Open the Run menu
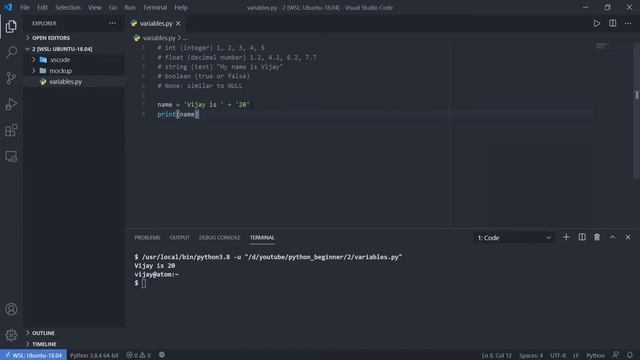 (x=130, y=7)
